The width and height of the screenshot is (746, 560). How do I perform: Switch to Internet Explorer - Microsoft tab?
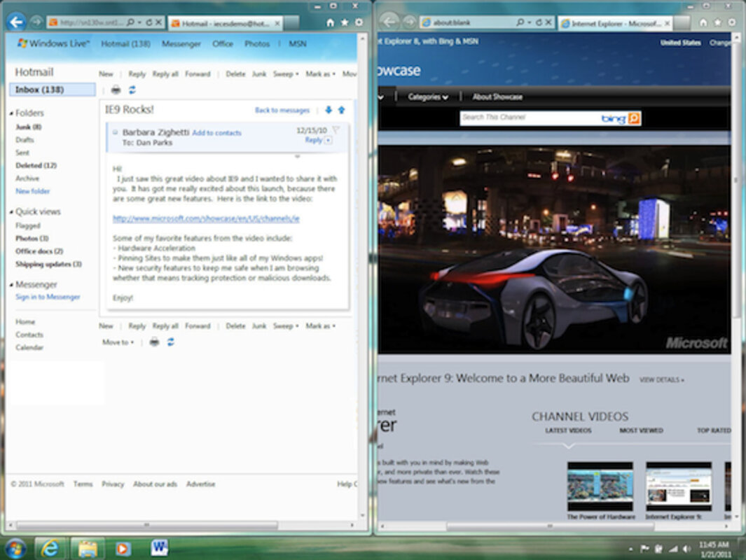point(615,23)
